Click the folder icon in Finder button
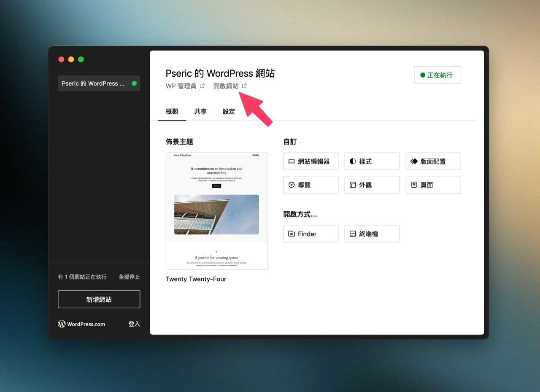 292,234
